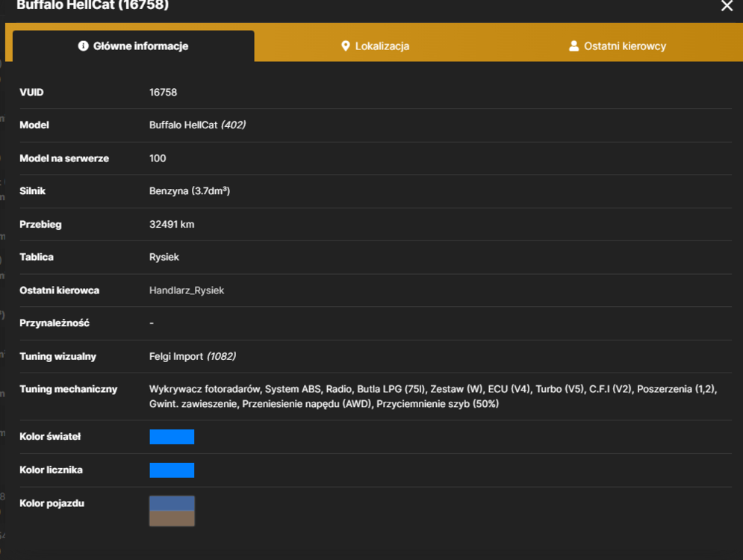
Task: Click the brown half of the Kolor pojazdu swatch
Action: [172, 518]
